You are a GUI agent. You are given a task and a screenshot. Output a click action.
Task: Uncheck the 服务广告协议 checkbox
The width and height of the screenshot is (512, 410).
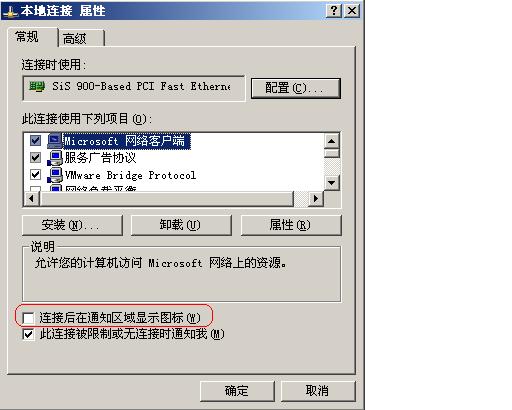(35, 157)
